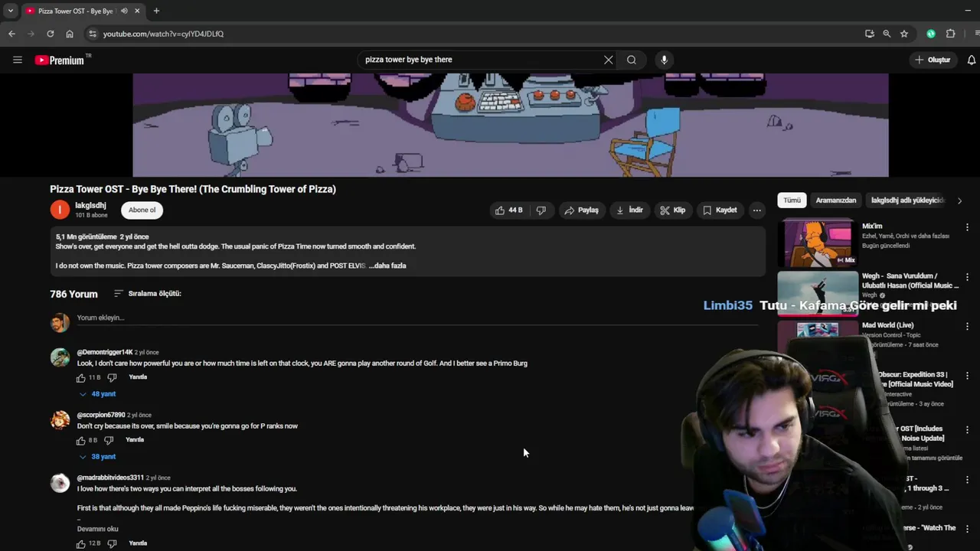
Task: Like scorpion67890's comment
Action: pos(81,440)
